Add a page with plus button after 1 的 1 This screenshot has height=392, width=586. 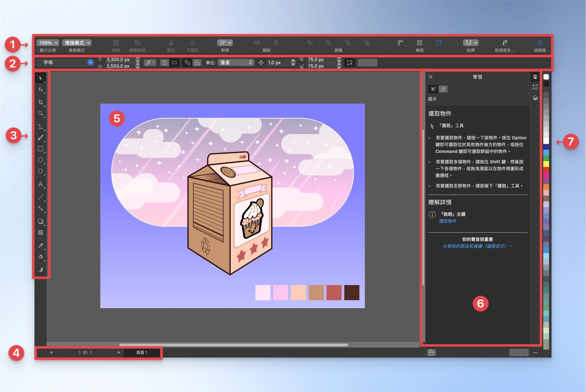coord(119,352)
